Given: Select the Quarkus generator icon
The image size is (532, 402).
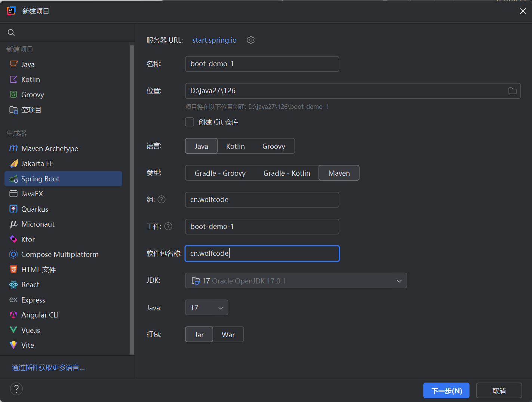Looking at the screenshot, I should pyautogui.click(x=13, y=209).
